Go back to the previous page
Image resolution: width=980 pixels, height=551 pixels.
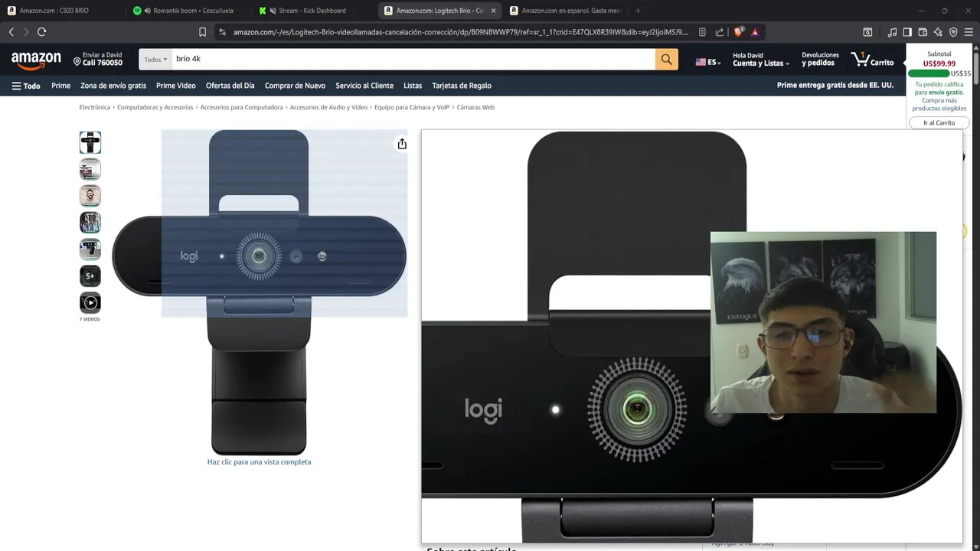coord(11,32)
